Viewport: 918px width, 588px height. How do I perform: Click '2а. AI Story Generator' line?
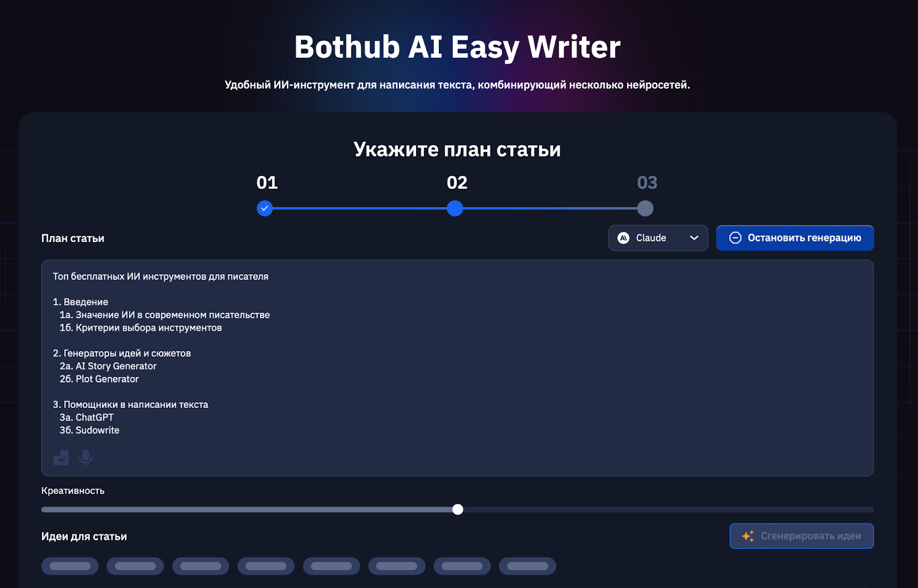tap(108, 366)
